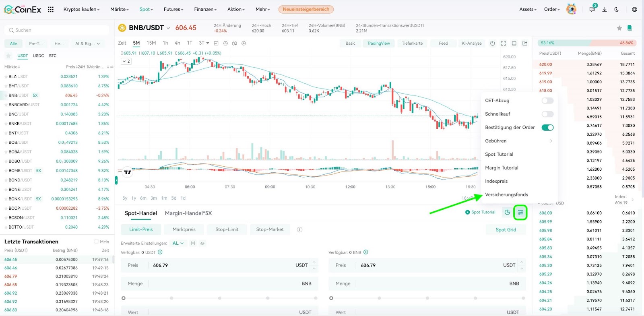
Task: Click the Neueinsteigerbereich button
Action: click(306, 9)
